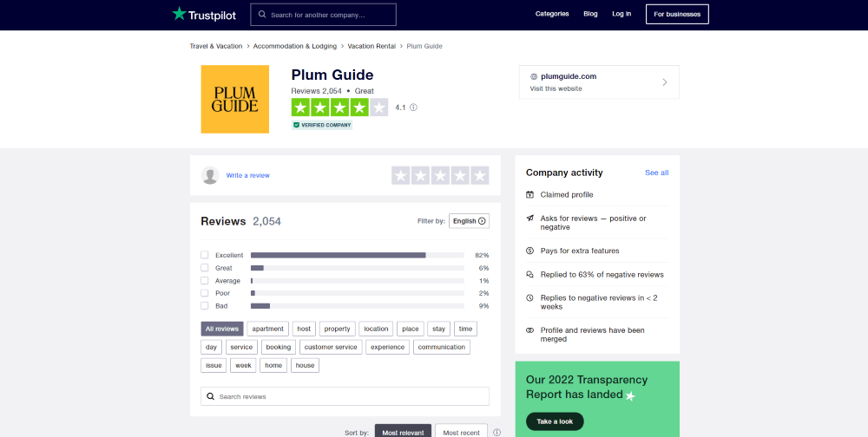This screenshot has width=868, height=437.
Task: Click the chat icon by Replied to 63%
Action: [529, 275]
